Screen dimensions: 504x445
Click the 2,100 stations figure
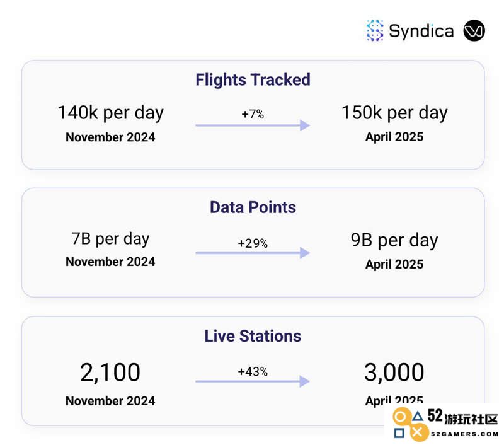coord(110,373)
